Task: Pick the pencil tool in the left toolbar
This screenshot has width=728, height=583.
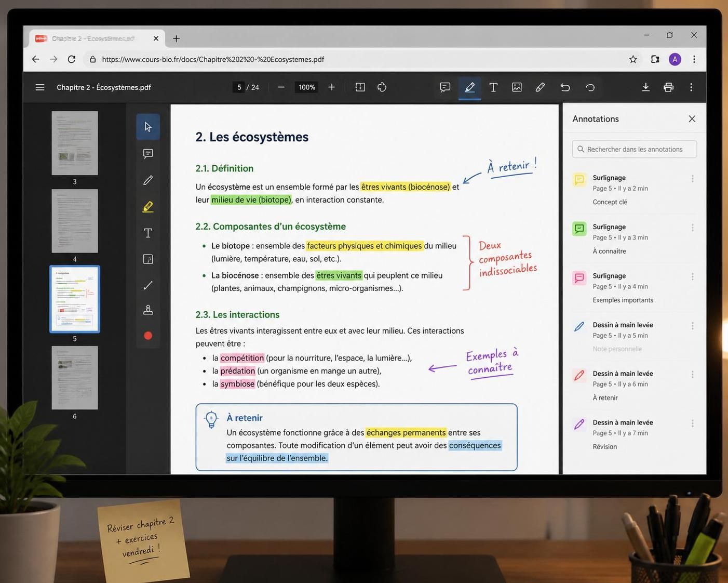Action: [148, 180]
